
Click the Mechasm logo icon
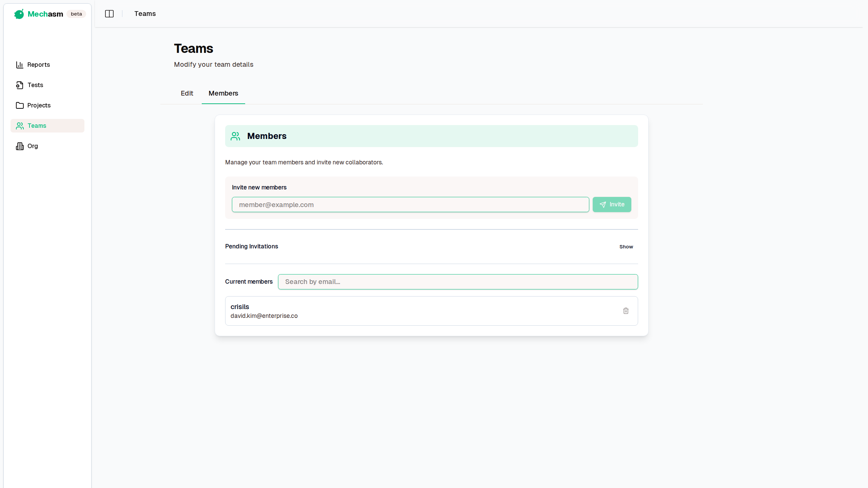tap(19, 14)
